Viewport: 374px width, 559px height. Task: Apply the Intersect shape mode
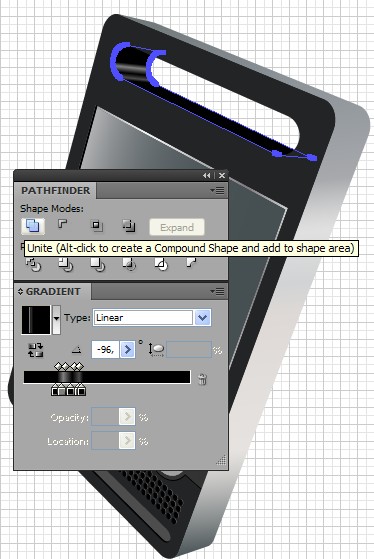(96, 226)
